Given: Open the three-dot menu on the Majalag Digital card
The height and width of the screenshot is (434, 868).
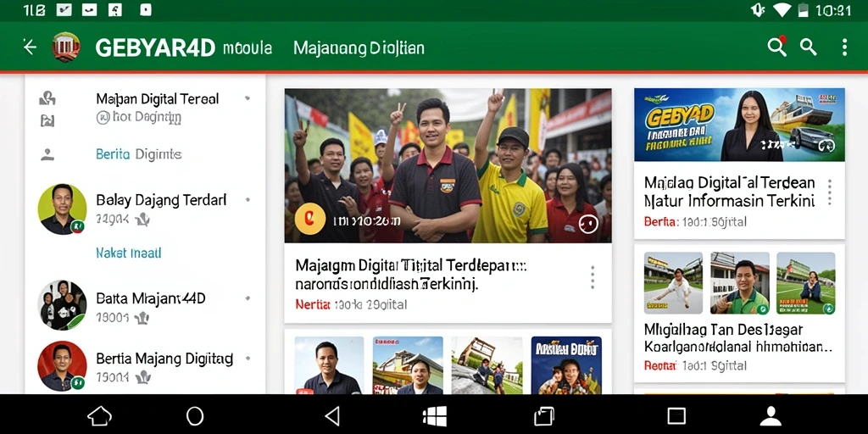Looking at the screenshot, I should [829, 192].
